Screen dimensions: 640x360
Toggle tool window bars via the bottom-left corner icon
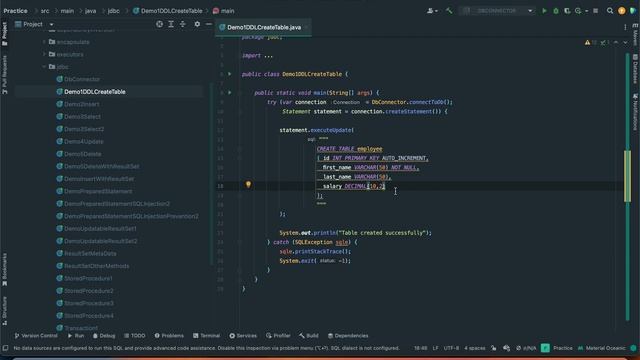tap(5, 348)
